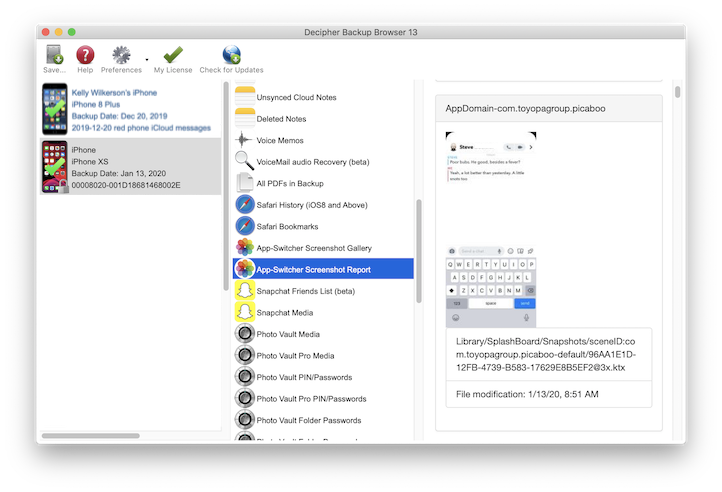This screenshot has height=492, width=722.
Task: Select the Safari History compass icon
Action: coord(244,204)
